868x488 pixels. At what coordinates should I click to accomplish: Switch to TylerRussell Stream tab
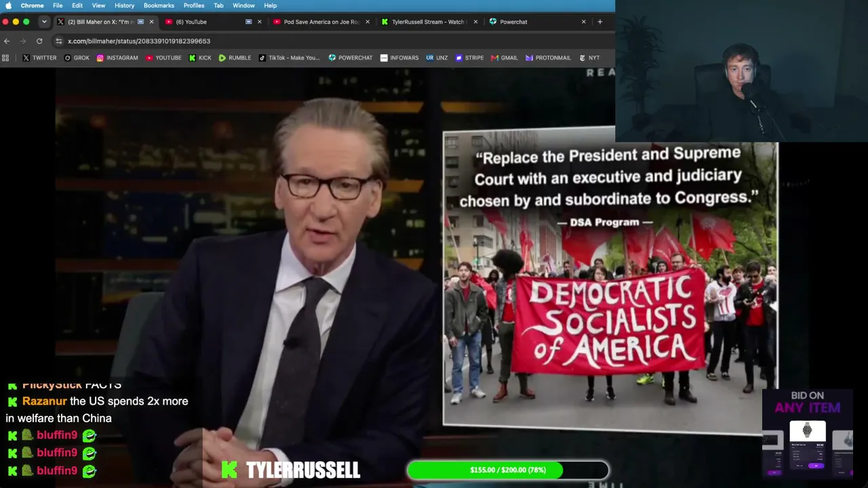tap(430, 22)
